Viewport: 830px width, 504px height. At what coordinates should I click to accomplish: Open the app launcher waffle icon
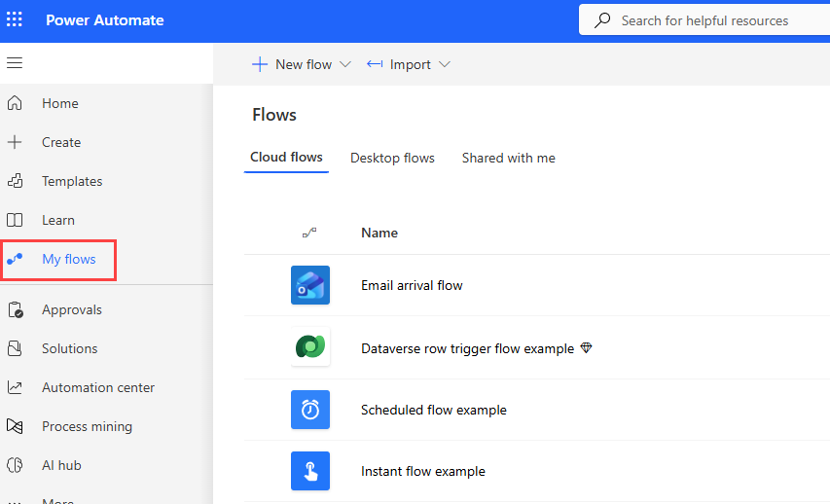coord(15,19)
